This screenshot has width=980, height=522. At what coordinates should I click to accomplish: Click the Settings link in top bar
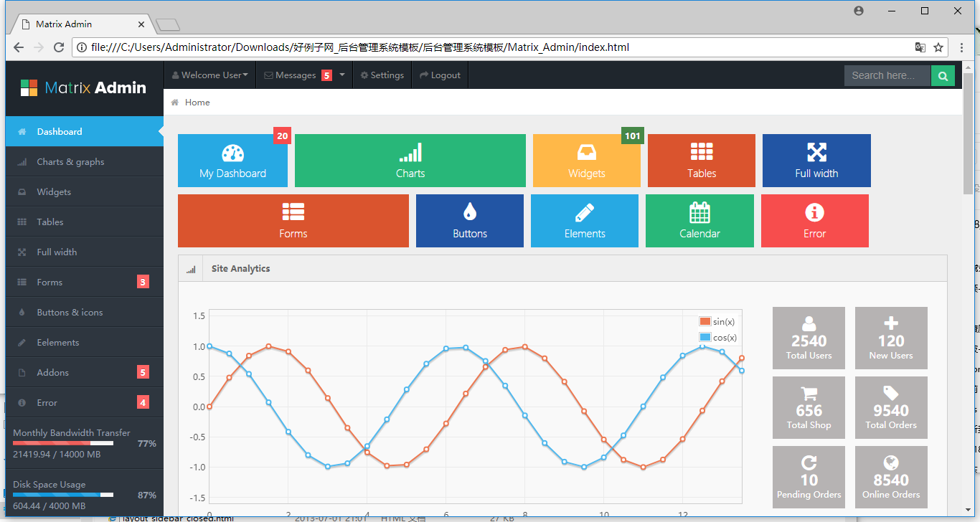pyautogui.click(x=382, y=75)
